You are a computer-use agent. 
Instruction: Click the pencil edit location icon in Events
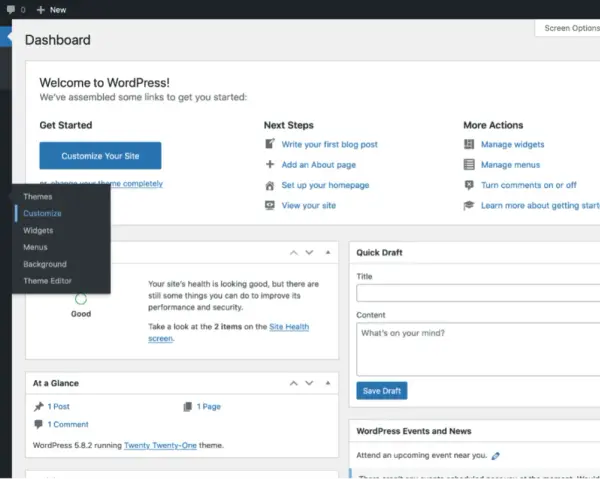pos(496,456)
